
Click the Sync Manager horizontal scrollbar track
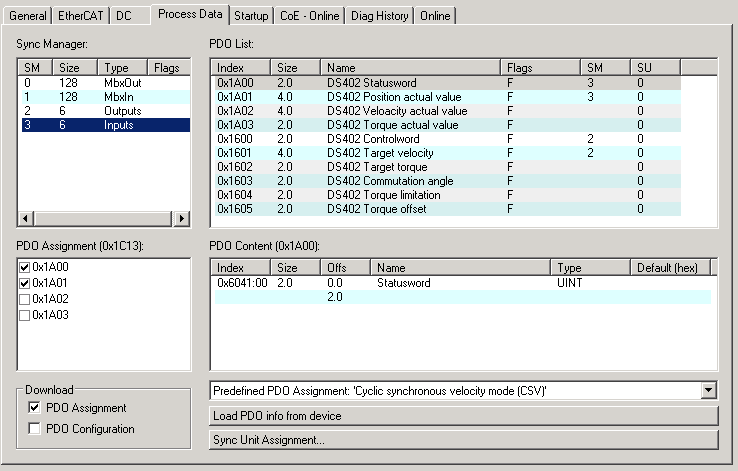(x=104, y=218)
